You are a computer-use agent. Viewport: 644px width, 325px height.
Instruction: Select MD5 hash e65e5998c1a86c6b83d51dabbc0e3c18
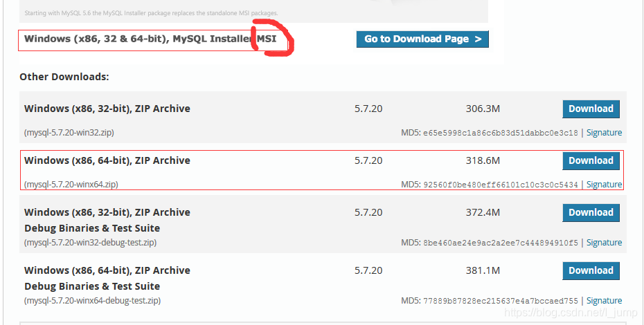[500, 133]
